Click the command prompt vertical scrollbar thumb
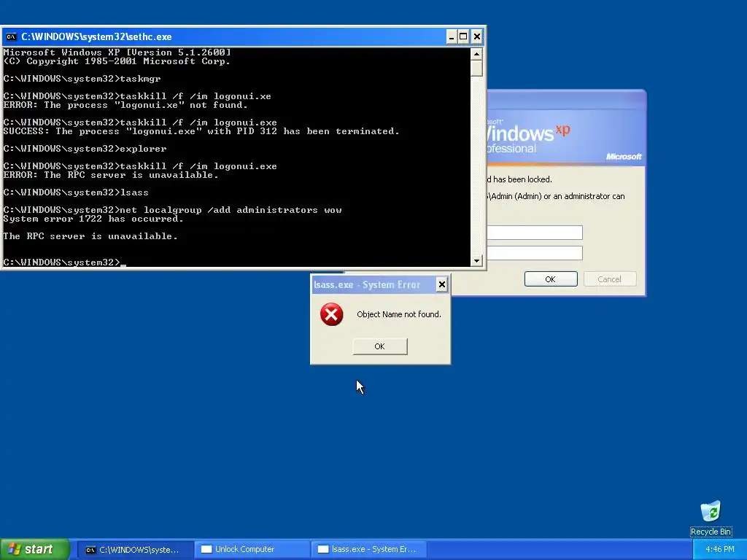 pos(476,68)
